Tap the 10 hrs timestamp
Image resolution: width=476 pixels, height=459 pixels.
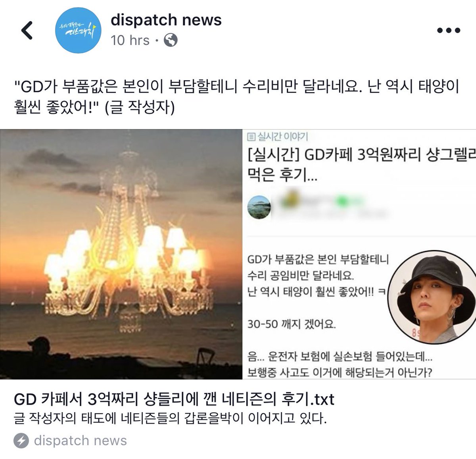tap(130, 40)
